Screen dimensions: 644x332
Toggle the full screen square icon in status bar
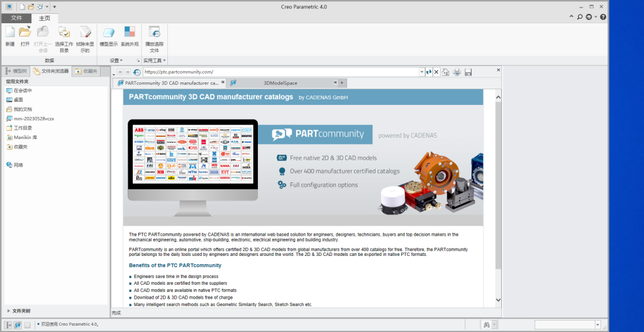(x=27, y=324)
